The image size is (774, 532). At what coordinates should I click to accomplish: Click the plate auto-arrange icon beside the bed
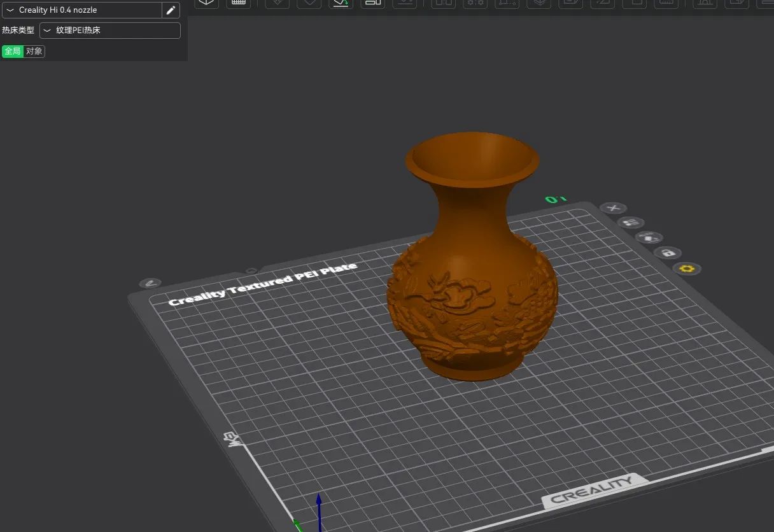[x=649, y=237]
